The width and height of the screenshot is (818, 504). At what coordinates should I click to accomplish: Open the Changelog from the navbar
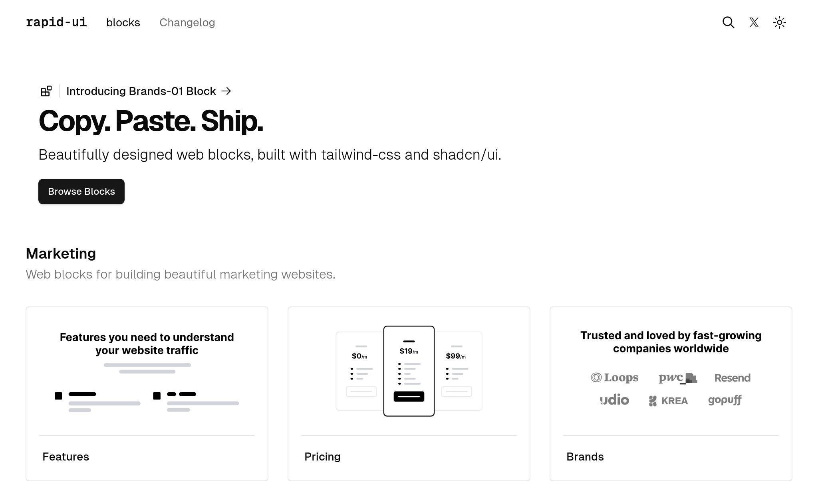[187, 23]
